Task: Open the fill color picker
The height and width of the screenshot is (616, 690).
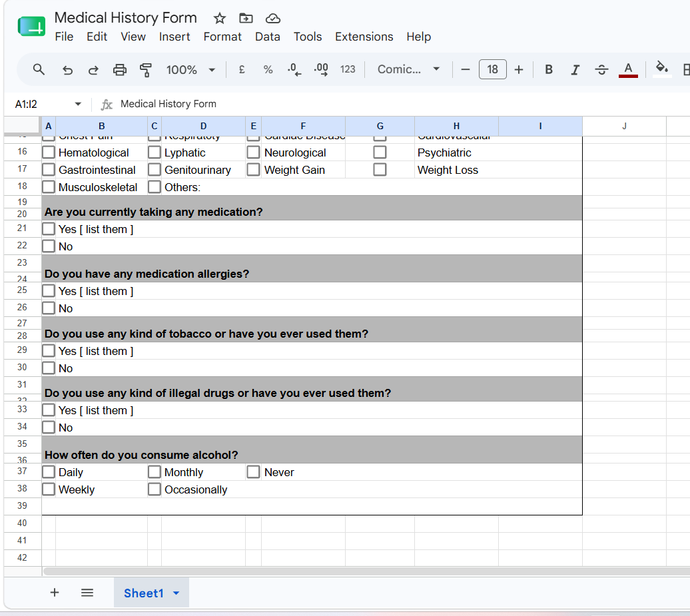Action: (x=662, y=69)
